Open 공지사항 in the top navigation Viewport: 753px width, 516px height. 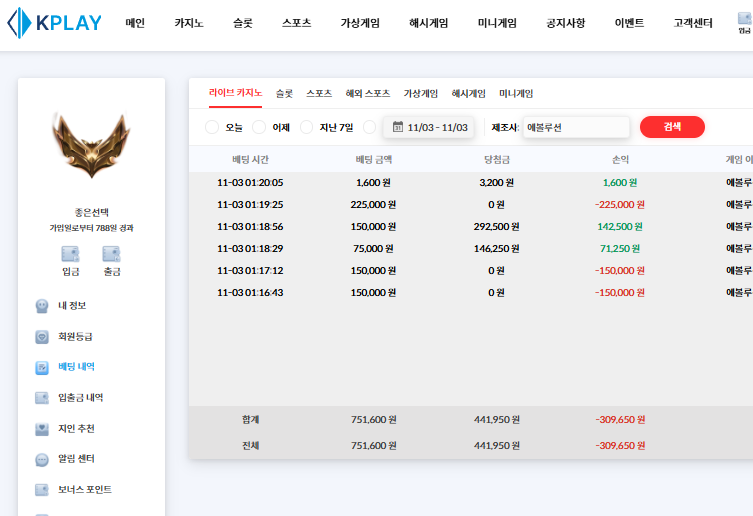[566, 23]
